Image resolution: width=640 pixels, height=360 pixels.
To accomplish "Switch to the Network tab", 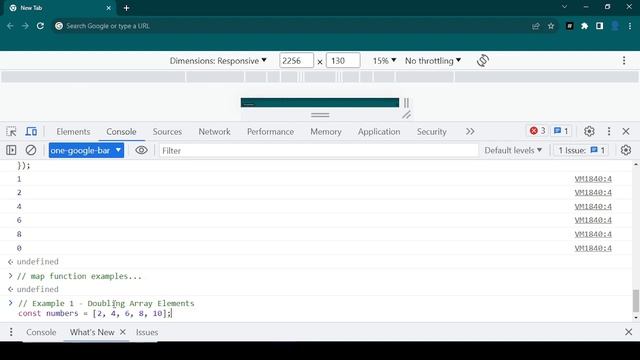I will [214, 132].
